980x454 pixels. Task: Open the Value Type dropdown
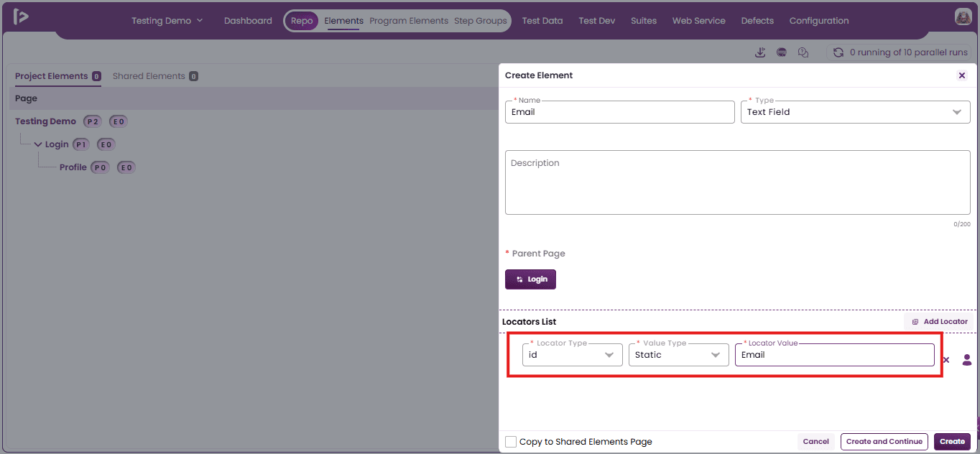[678, 355]
